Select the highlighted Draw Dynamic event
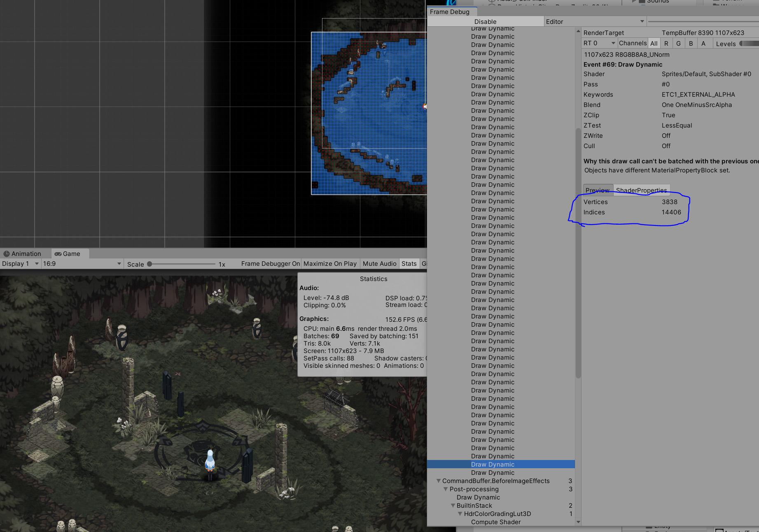The image size is (759, 532). (501, 465)
